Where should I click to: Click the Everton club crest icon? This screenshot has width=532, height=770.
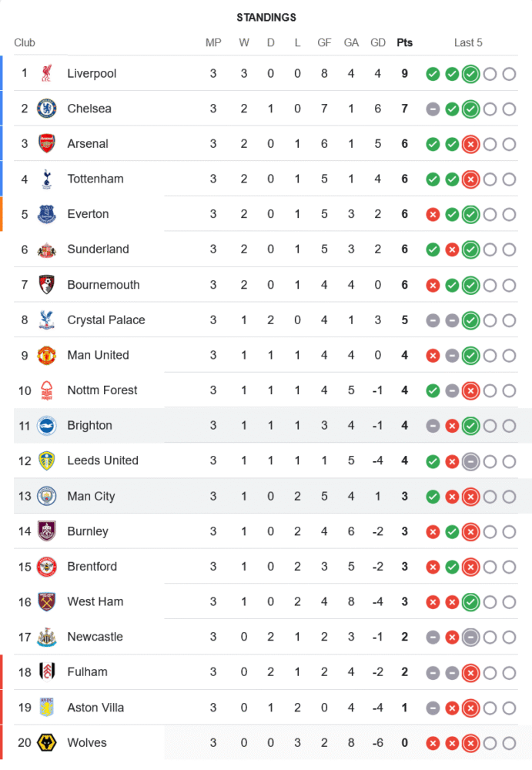click(47, 214)
